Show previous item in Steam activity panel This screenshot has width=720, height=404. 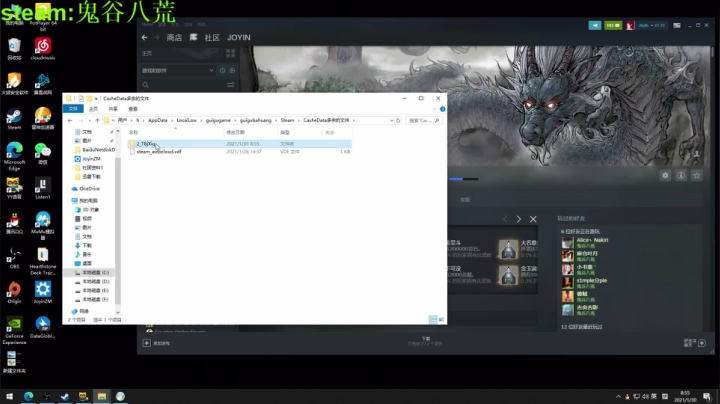[x=505, y=219]
